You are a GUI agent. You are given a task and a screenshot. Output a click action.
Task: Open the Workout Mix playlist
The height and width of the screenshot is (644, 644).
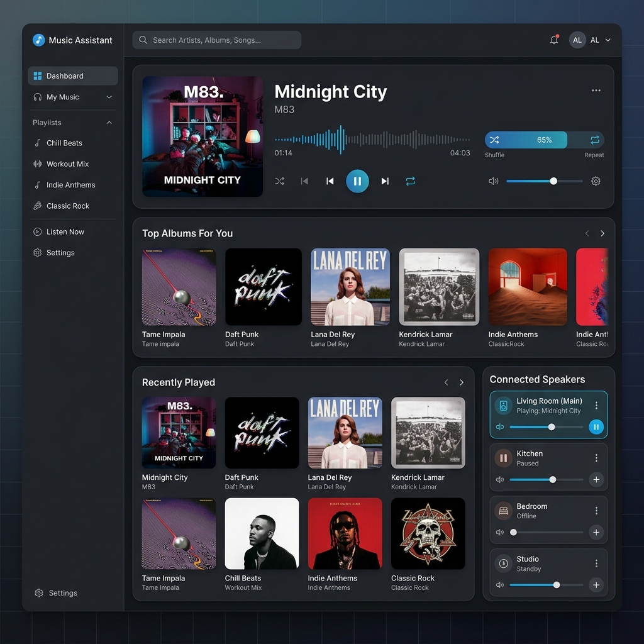[67, 164]
